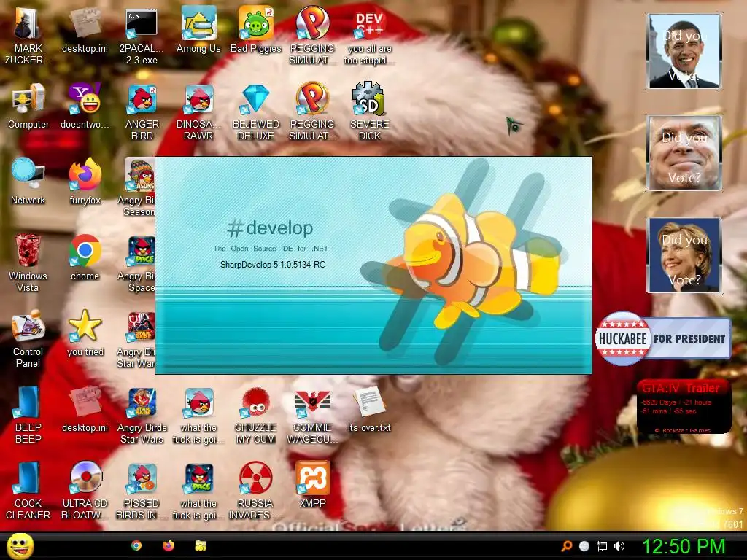Open the Windows Vista recycle bin icon

[28, 262]
